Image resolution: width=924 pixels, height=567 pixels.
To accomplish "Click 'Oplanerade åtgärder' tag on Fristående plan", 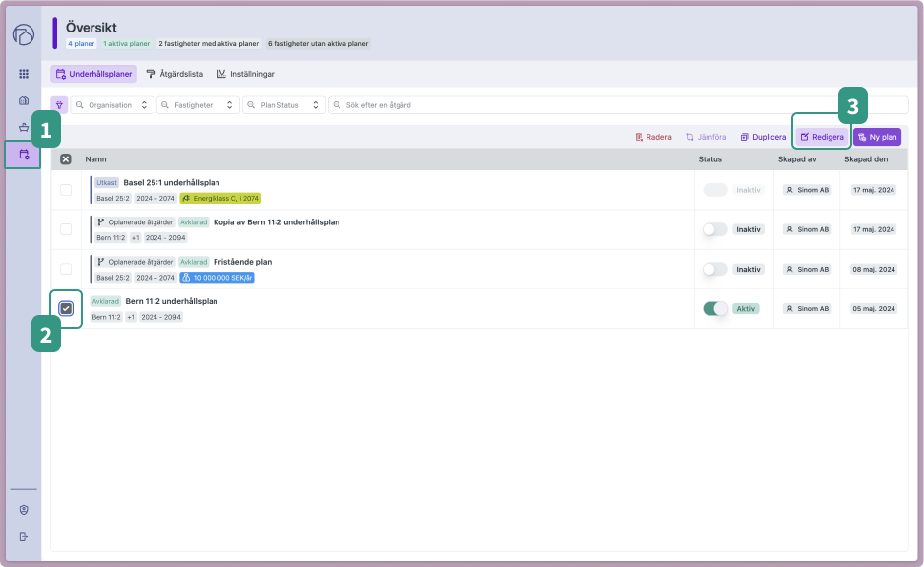I will point(136,262).
